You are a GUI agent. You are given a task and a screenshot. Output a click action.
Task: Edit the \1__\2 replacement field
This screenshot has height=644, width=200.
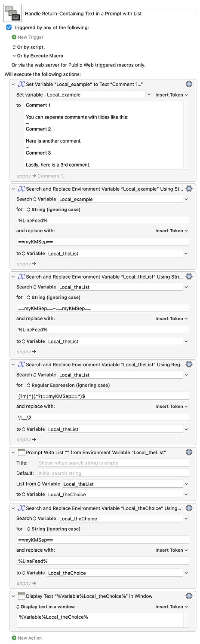[102, 417]
